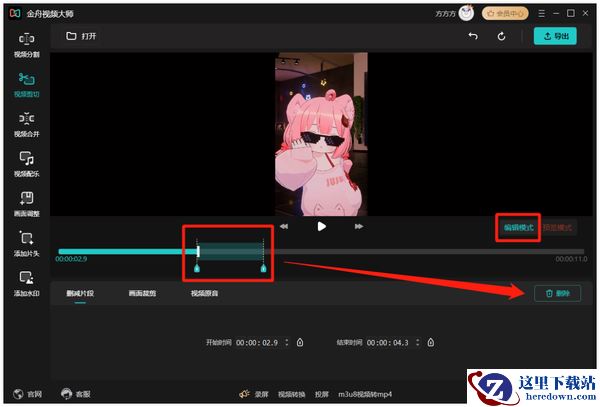This screenshot has width=600, height=407.
Task: Click the start time field 00:00:02.9
Action: point(257,342)
